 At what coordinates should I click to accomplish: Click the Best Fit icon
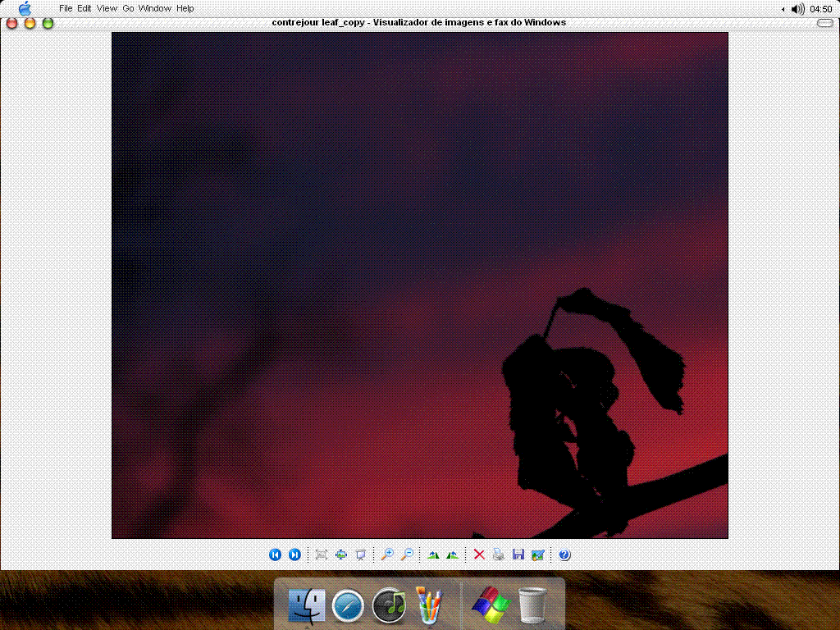(322, 555)
